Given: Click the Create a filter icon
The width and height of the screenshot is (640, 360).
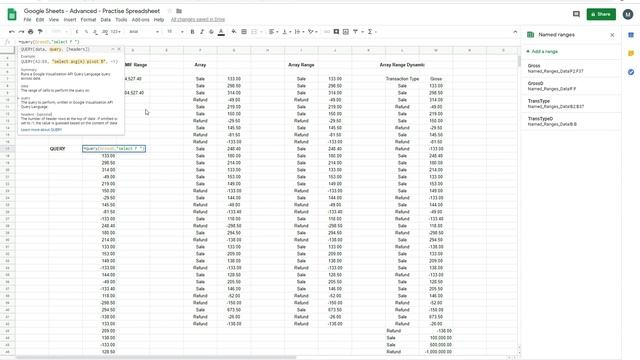Looking at the screenshot, I should point(355,31).
